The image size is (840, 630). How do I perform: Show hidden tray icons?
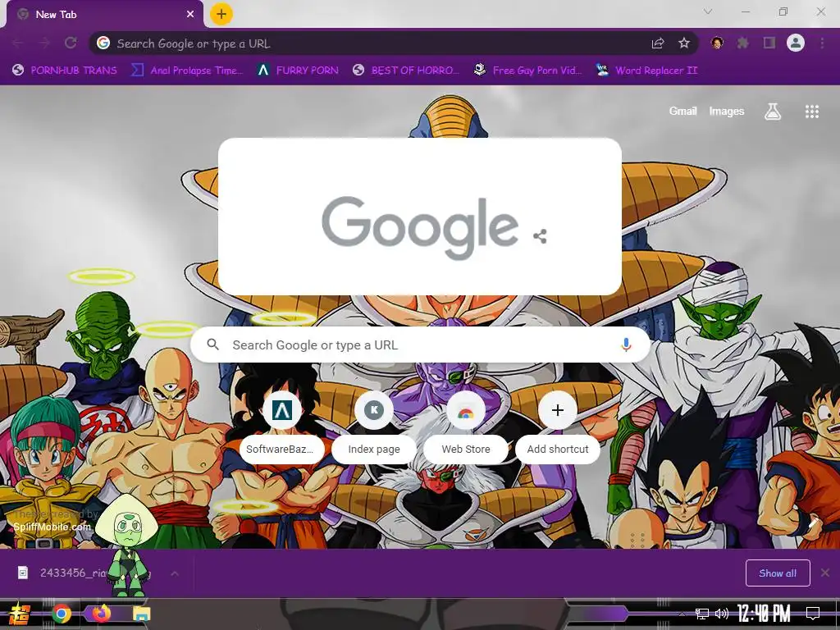tap(682, 614)
